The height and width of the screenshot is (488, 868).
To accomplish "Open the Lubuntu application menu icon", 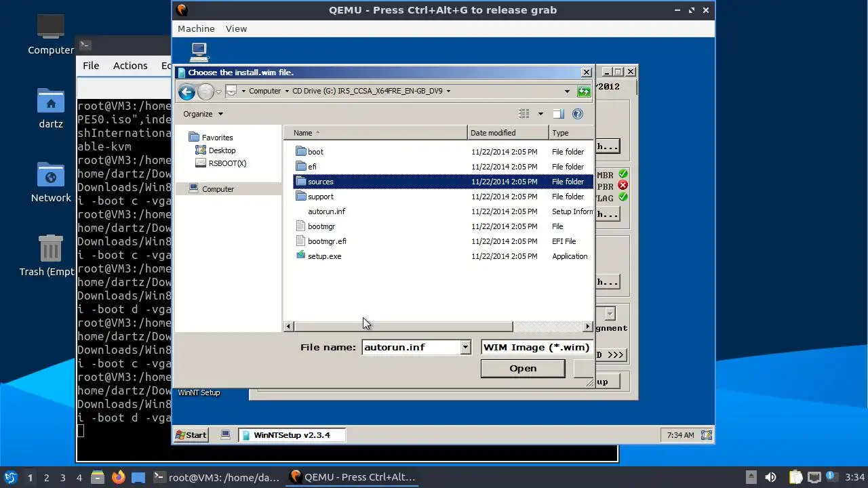I will (x=10, y=477).
